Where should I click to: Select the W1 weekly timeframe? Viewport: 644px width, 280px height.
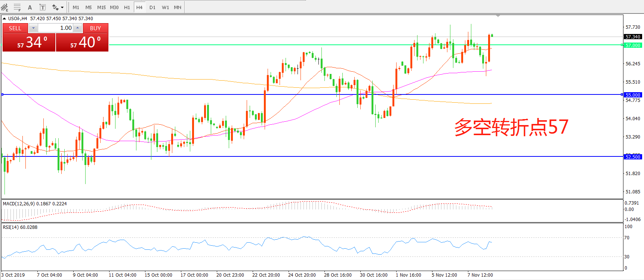click(165, 7)
